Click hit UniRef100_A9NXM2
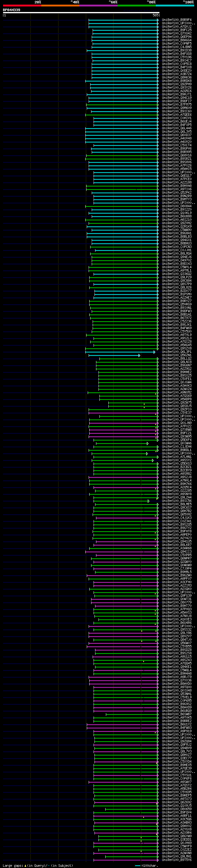Image resolution: width=197 pixels, height=868 pixels. tap(177, 392)
